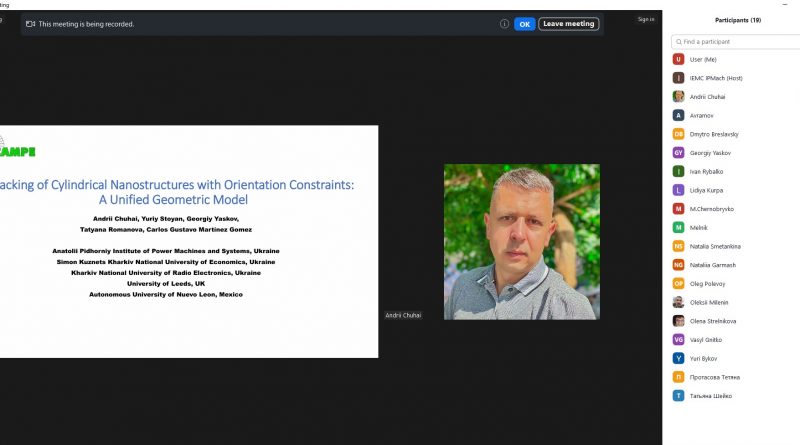This screenshot has width=800, height=445.
Task: Click Lidiya Kurpa's avatar icon
Action: click(679, 190)
